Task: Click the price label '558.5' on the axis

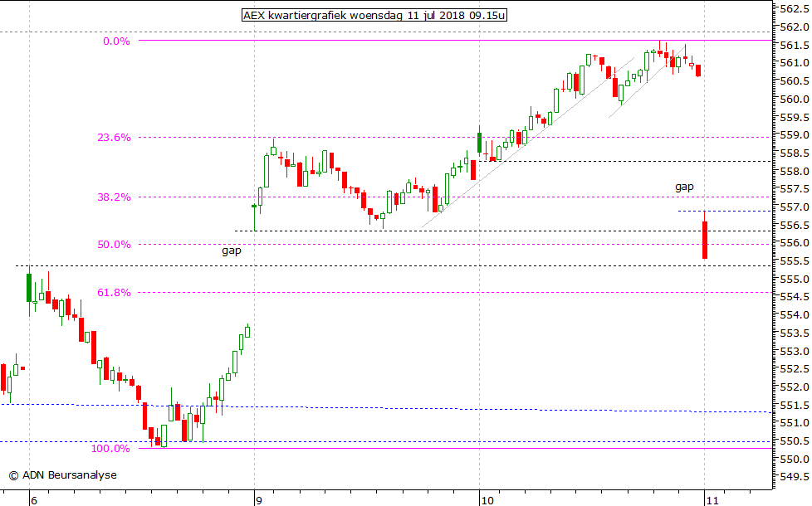Action: (795, 153)
